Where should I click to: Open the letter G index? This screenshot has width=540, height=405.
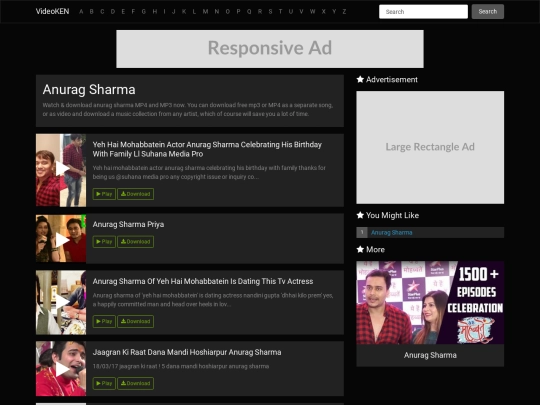144,11
